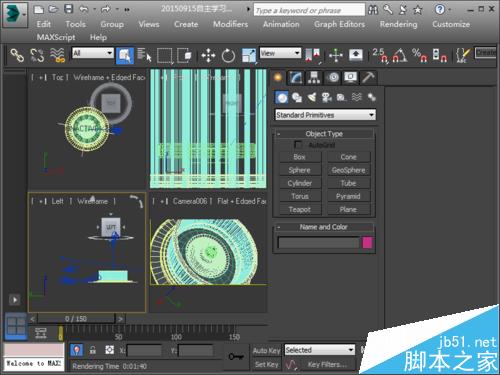500x375 pixels.
Task: Select the Helpers category icon
Action: coord(341,98)
